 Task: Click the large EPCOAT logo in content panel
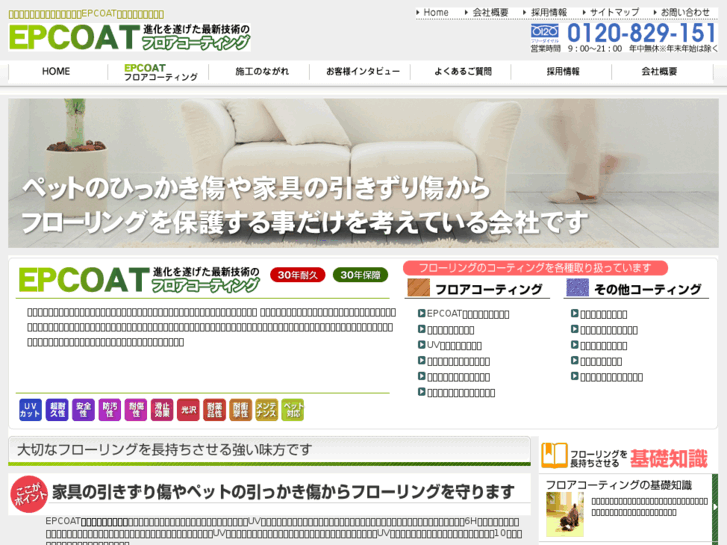coord(139,280)
